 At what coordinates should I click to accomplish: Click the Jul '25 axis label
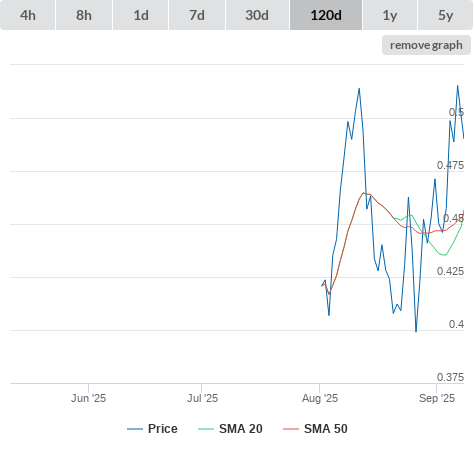tap(202, 398)
